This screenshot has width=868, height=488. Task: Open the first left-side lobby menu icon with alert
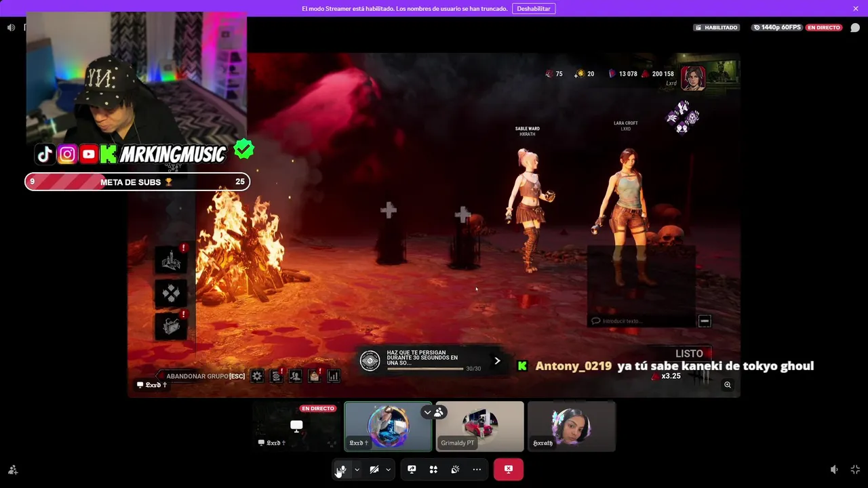pyautogui.click(x=172, y=260)
